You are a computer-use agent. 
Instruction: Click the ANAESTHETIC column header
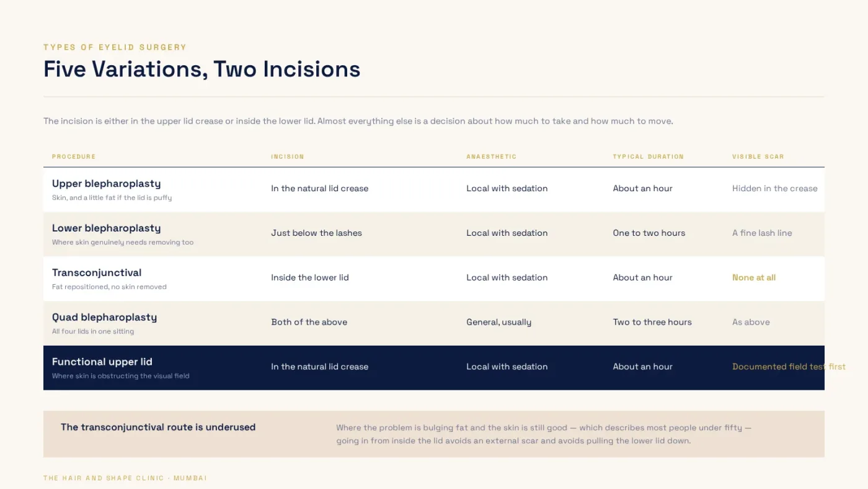491,156
